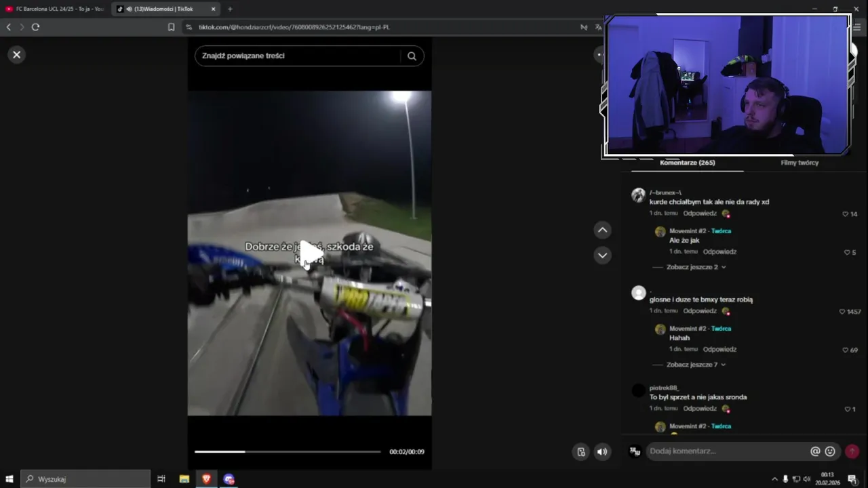Go forward in browser history
This screenshot has width=868, height=488.
pos(22,27)
